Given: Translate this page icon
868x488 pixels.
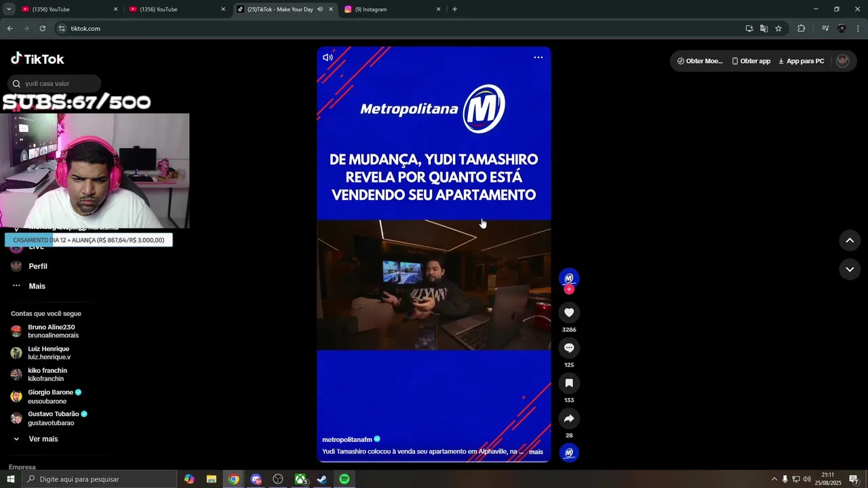Looking at the screenshot, I should [x=764, y=28].
